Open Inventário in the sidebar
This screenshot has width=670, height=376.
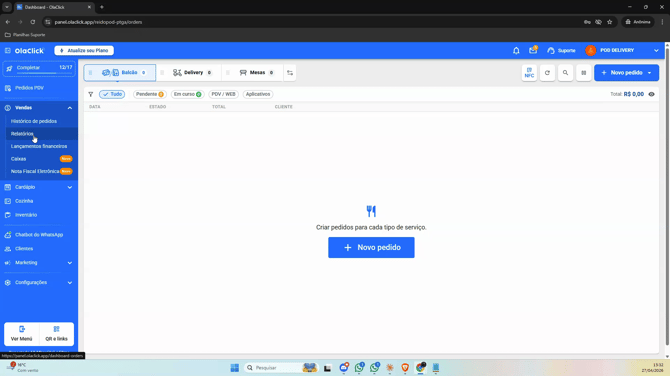[x=26, y=215]
